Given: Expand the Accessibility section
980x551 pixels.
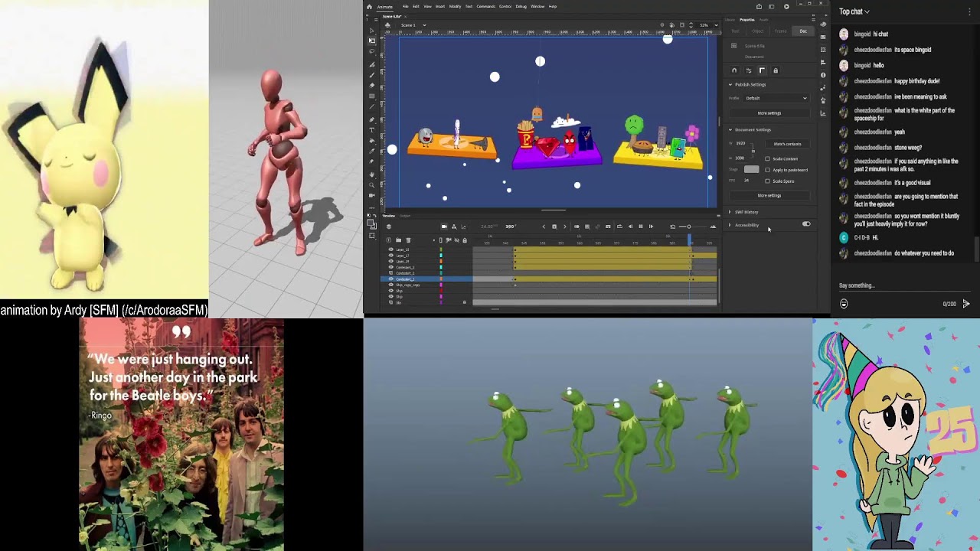Looking at the screenshot, I should click(x=730, y=225).
